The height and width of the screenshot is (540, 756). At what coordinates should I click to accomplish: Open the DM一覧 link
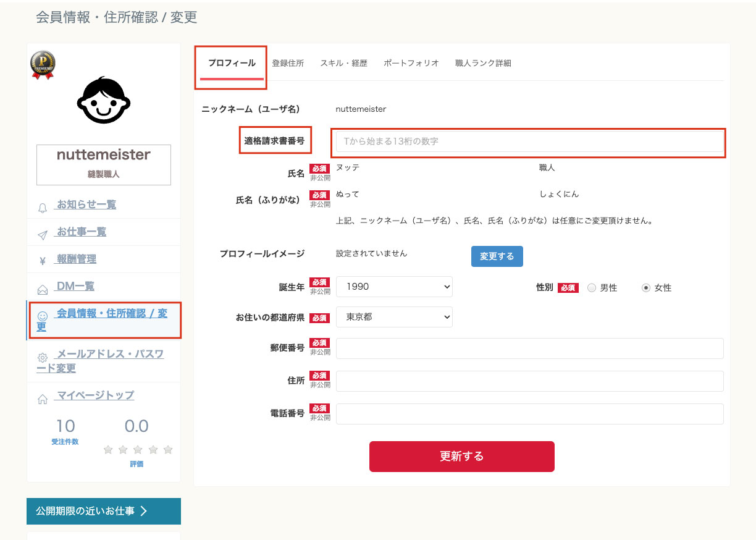click(74, 286)
